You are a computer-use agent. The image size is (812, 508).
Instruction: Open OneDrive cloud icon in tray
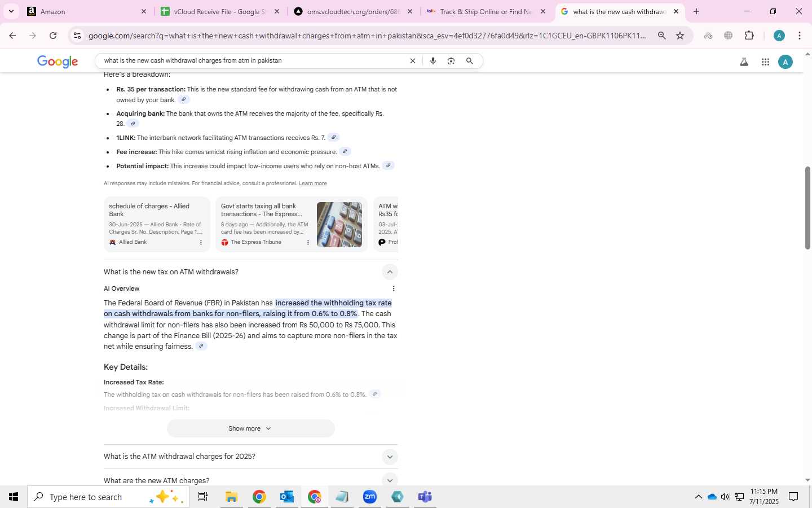[712, 497]
